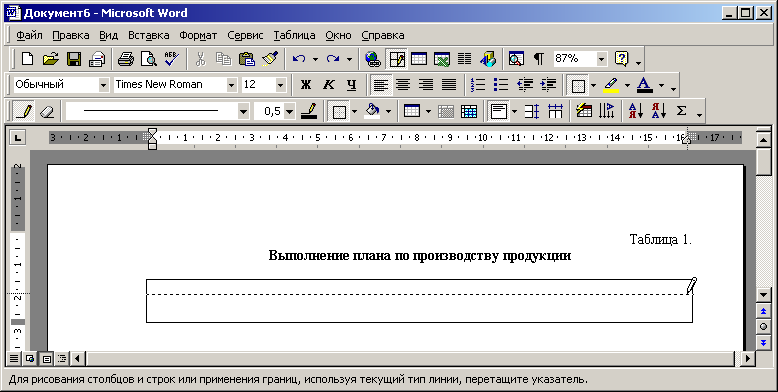Undo the last action
Screen dimensions: 778x392
(x=299, y=59)
